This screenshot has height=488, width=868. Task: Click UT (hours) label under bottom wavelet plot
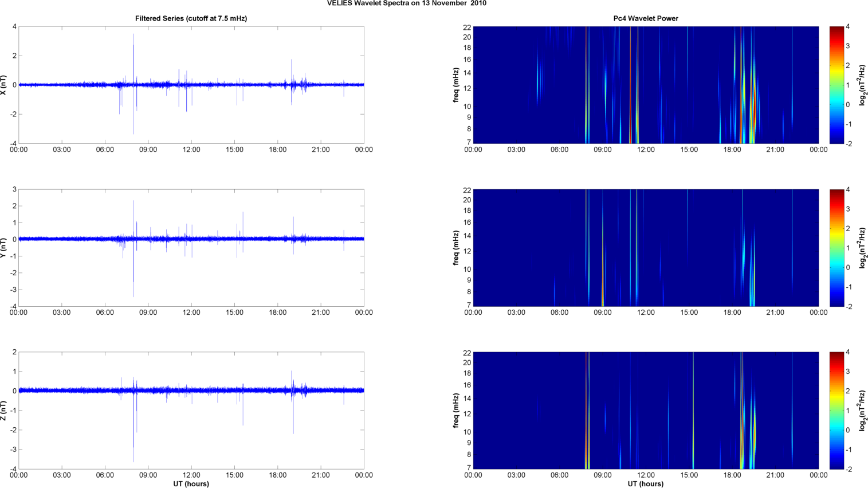coord(645,483)
